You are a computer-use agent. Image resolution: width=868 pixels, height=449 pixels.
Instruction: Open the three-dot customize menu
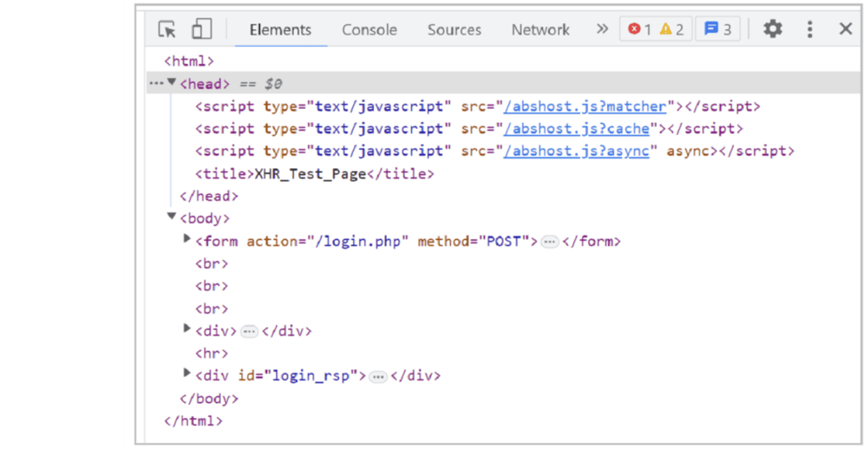809,29
